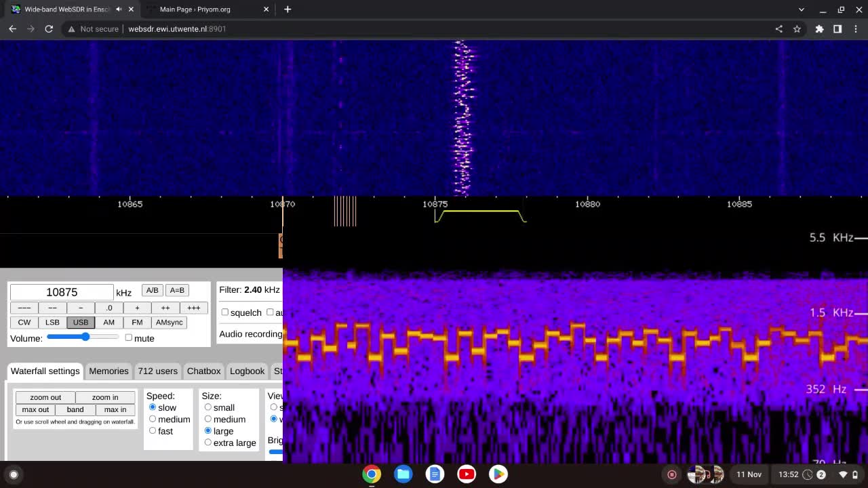Round frequency with the .0 button
Screen dimensions: 868x488
point(108,308)
